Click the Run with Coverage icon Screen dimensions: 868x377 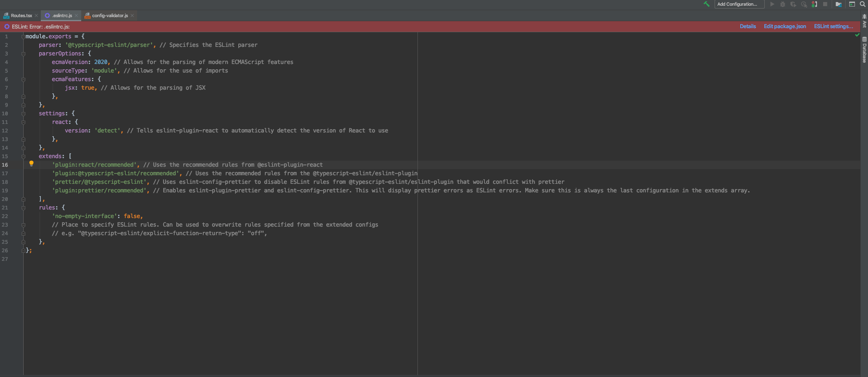(x=793, y=4)
